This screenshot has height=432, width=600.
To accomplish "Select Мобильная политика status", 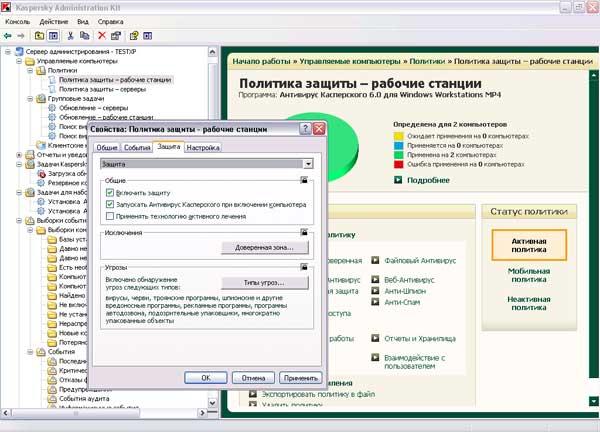I will point(529,275).
